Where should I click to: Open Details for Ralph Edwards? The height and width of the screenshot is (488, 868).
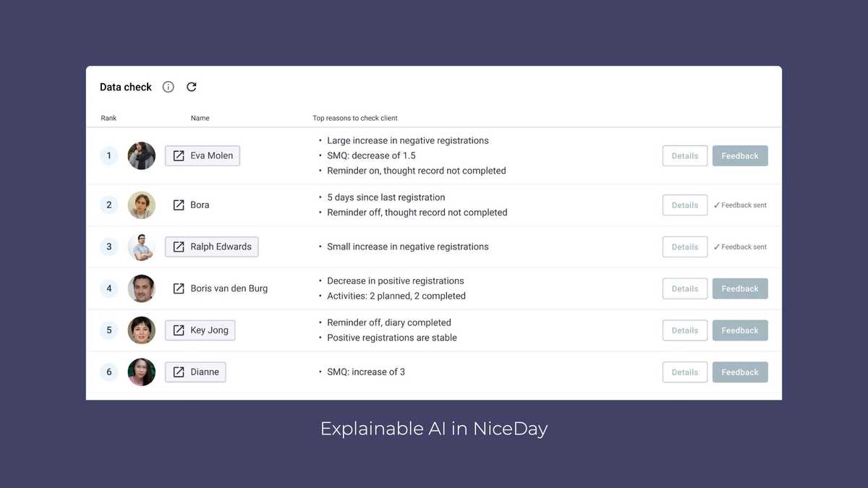(x=684, y=247)
